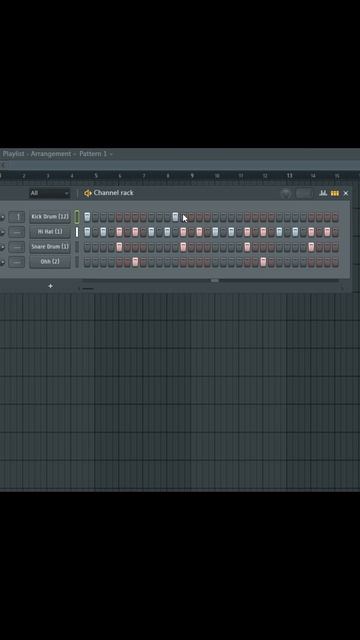This screenshot has height=640, width=360.
Task: Click the Ohh mixer track selector
Action: [x=17, y=262]
